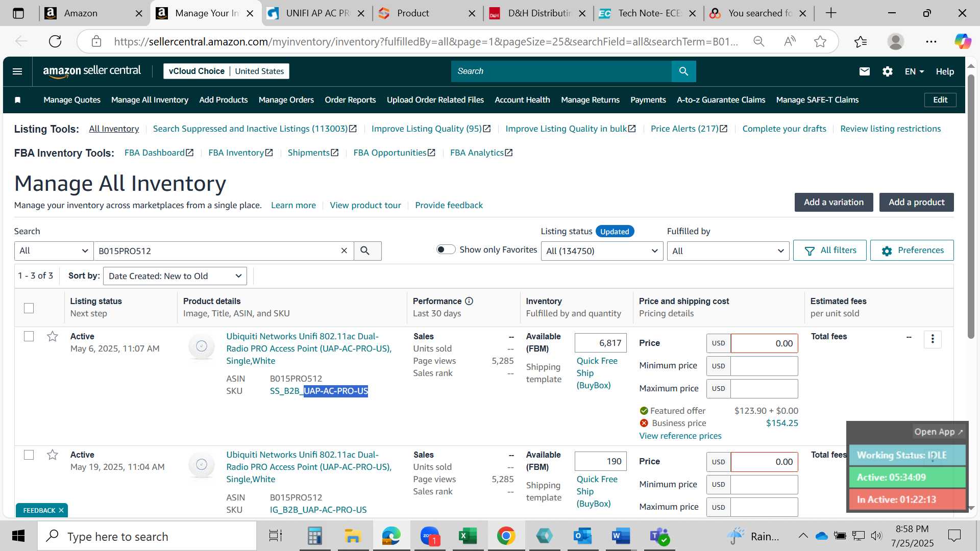Viewport: 980px width, 551px height.
Task: Favorite the IG_B2B listing with star
Action: point(52,455)
